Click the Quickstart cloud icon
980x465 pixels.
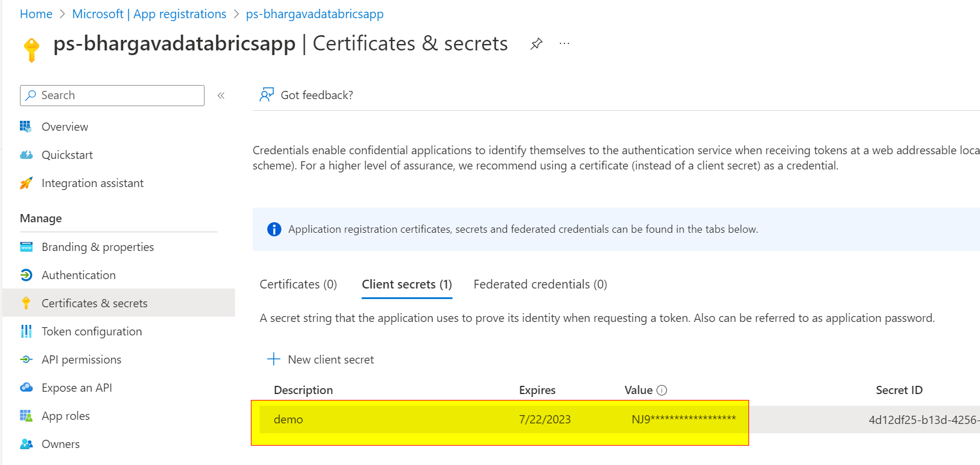(26, 155)
